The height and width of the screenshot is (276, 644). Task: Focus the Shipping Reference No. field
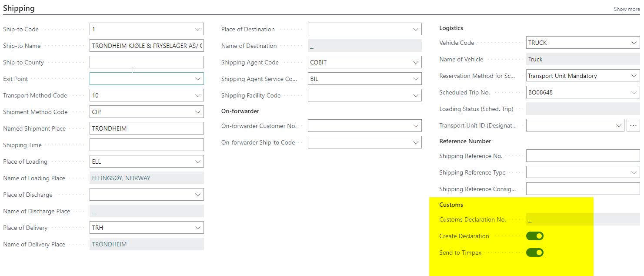(582, 156)
